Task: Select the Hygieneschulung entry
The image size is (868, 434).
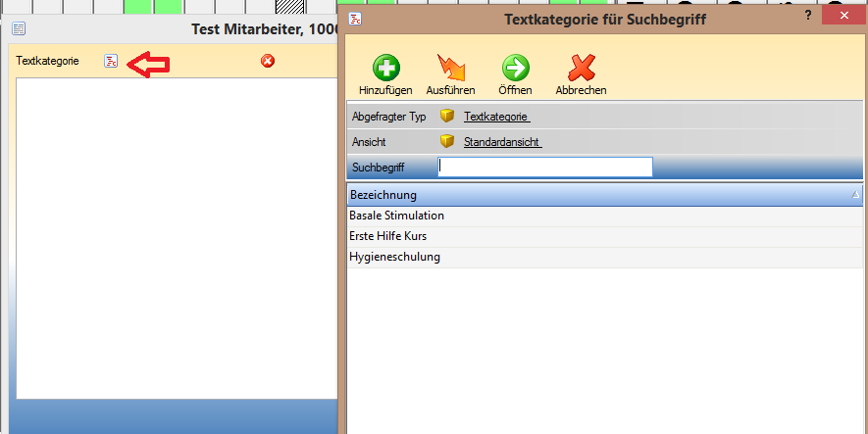Action: 394,258
